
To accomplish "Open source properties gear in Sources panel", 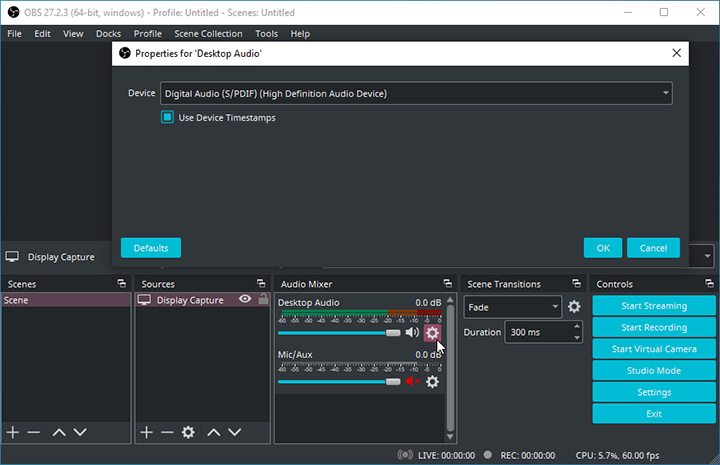I will (x=188, y=432).
